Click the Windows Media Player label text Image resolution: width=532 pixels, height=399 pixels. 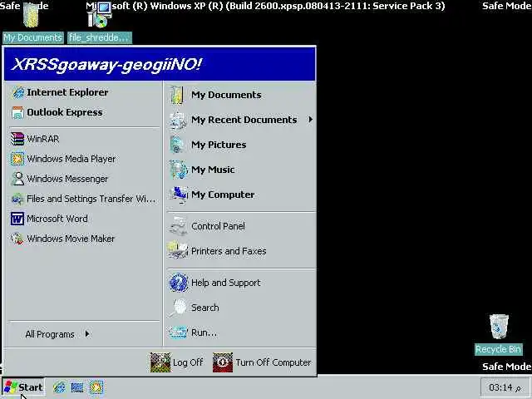point(71,159)
